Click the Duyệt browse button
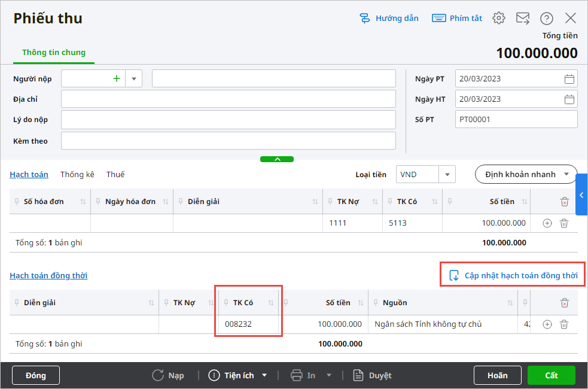The height and width of the screenshot is (389, 588). [x=373, y=375]
